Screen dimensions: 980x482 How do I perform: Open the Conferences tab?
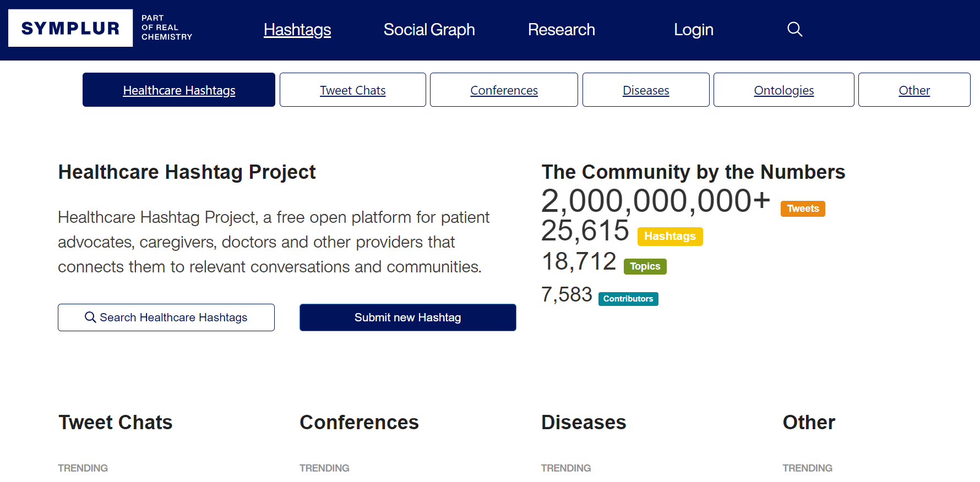[x=504, y=90]
